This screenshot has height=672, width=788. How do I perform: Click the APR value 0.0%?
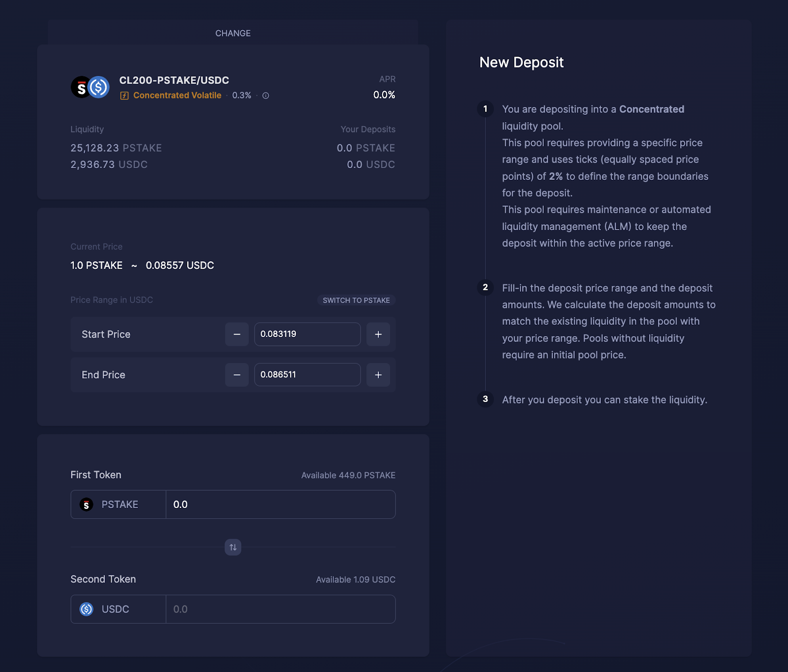[384, 95]
